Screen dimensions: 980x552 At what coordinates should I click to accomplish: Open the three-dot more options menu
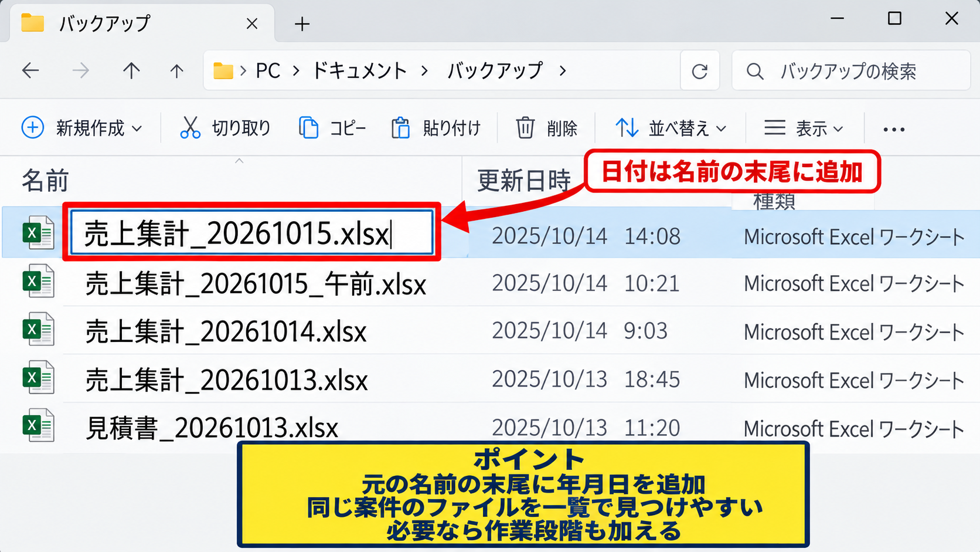click(894, 129)
